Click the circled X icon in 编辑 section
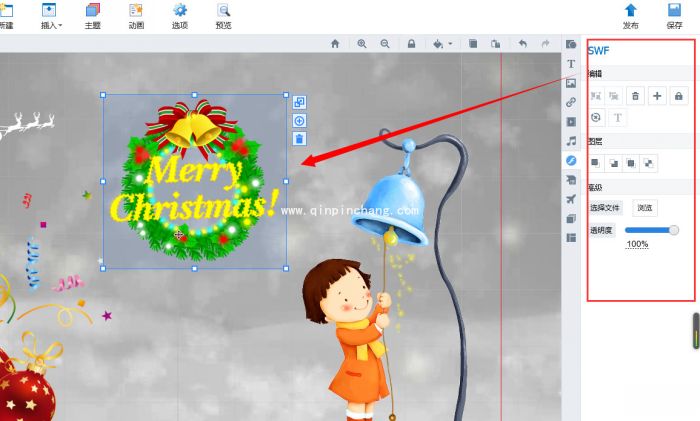700x421 pixels. click(596, 117)
